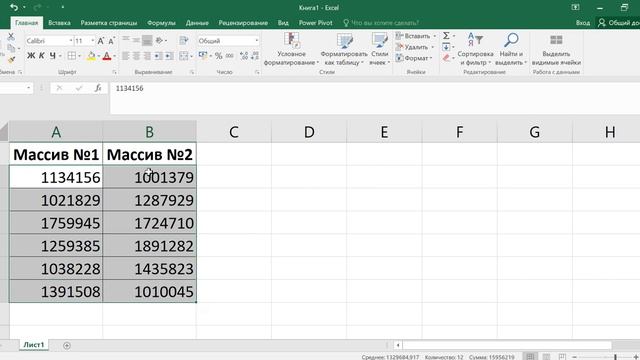Apply percent style format
Screen dimensions: 640x360
tap(219, 56)
